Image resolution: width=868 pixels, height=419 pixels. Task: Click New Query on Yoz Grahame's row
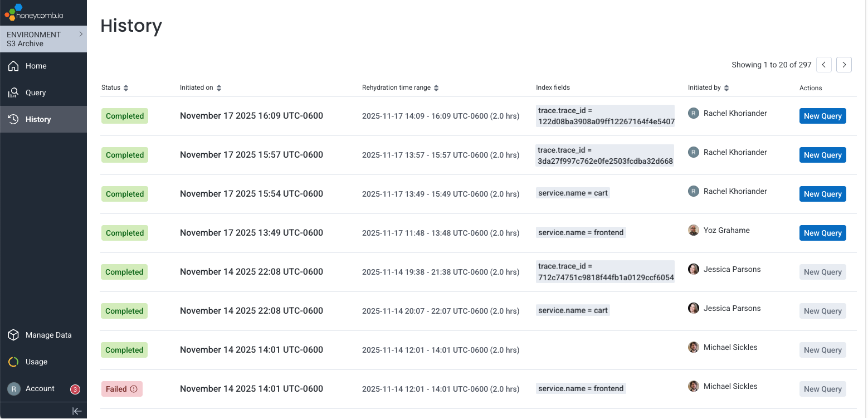coord(823,232)
